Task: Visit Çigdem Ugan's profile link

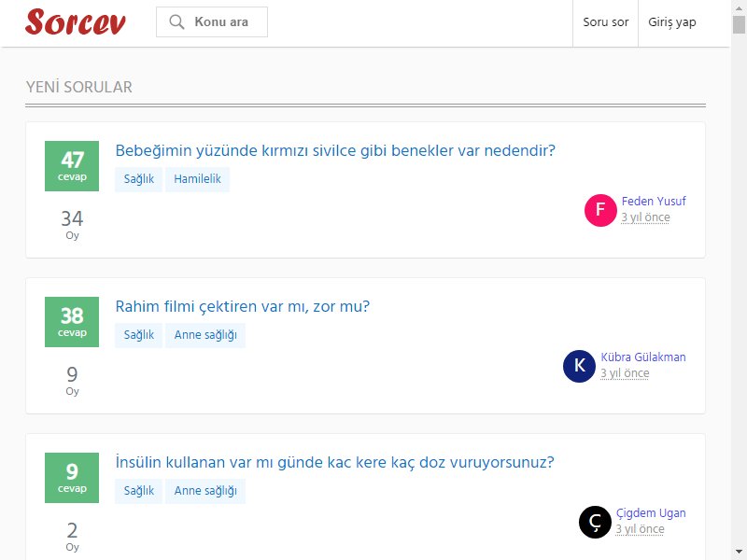Action: (x=651, y=512)
